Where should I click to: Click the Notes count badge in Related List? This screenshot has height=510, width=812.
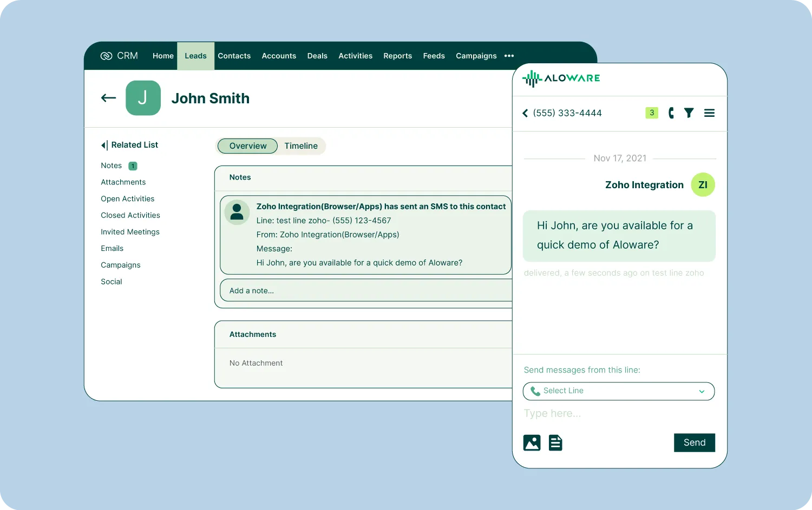click(x=133, y=166)
